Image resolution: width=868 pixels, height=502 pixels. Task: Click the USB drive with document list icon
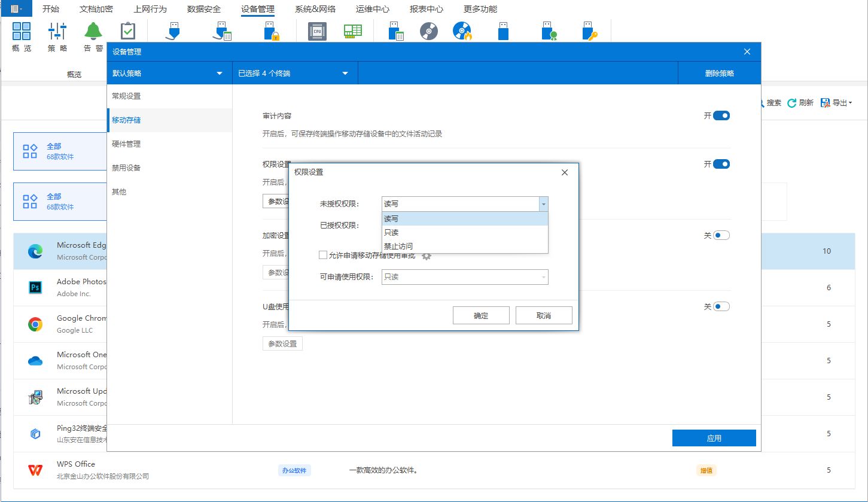[x=396, y=31]
